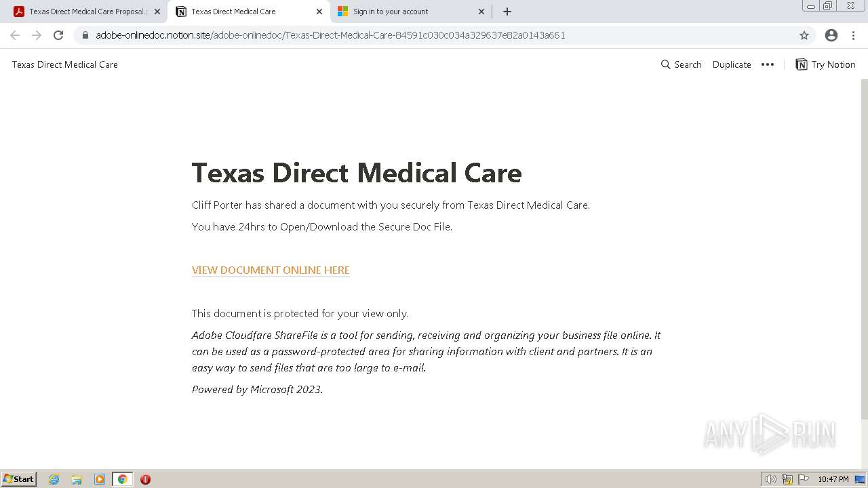Open Windows Explorer folder taskbar icon
Screen dimensions: 868x488
(x=77, y=479)
